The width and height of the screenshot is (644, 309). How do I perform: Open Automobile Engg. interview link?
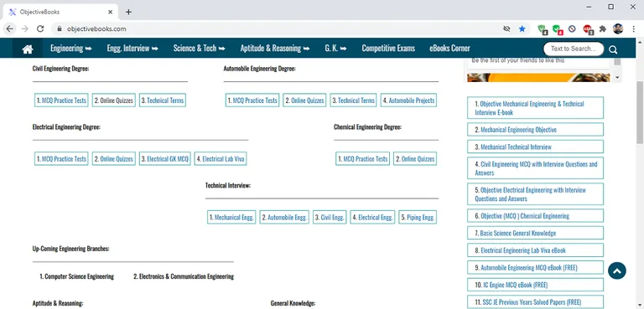coord(284,218)
